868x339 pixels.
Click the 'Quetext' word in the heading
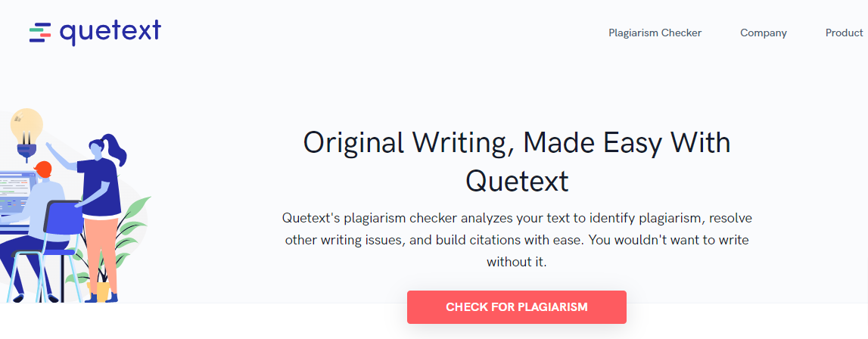(x=516, y=181)
